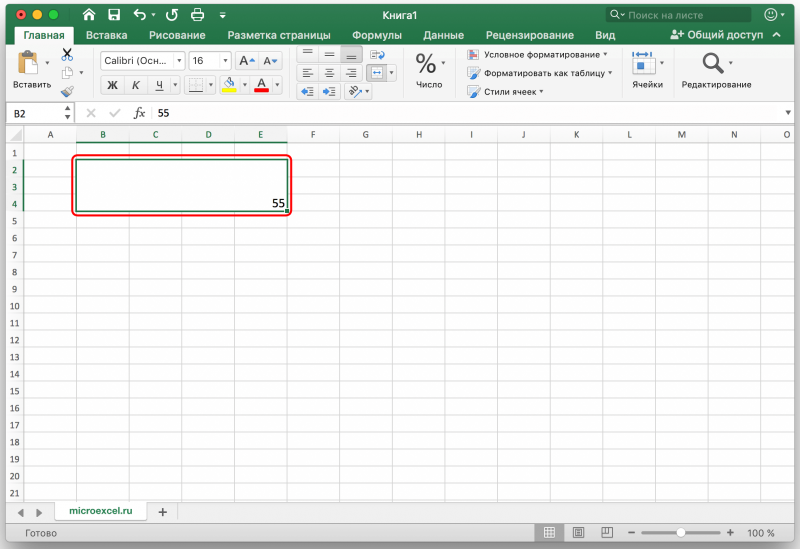Print the workbook via the printer icon
The image size is (800, 549).
(197, 15)
